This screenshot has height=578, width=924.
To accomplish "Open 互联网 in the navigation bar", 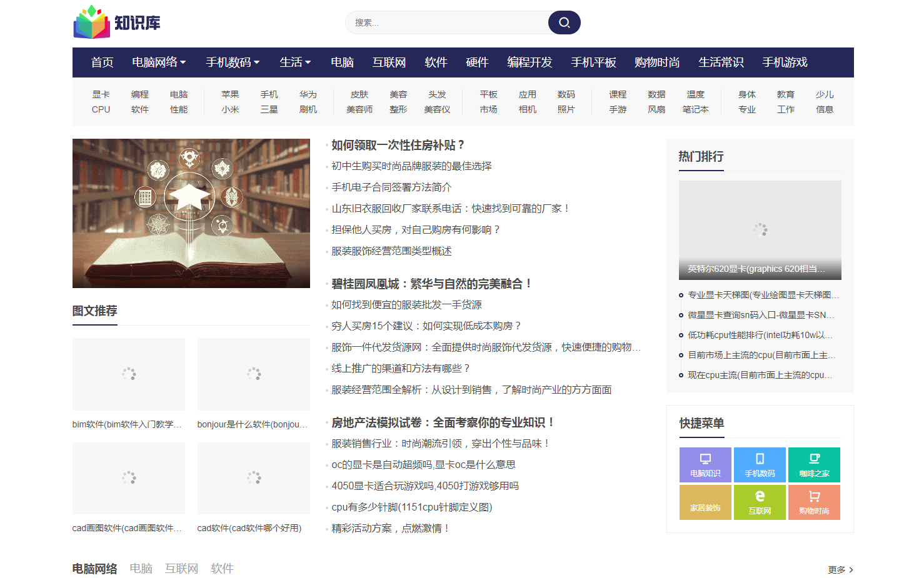I will pos(389,62).
